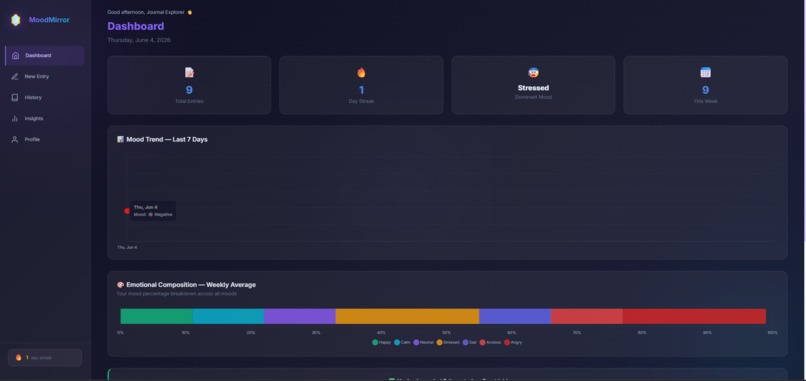806x381 pixels.
Task: Click the Total Entries value 9
Action: tap(189, 90)
